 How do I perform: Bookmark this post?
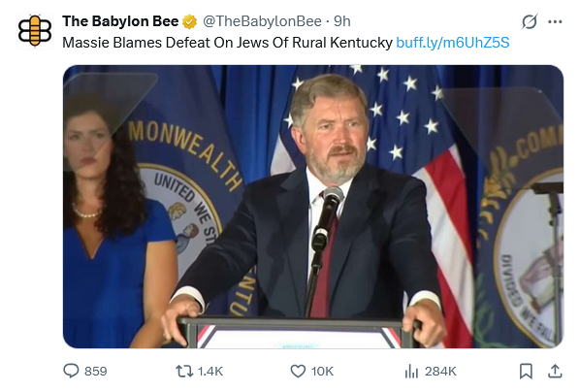pyautogui.click(x=526, y=371)
